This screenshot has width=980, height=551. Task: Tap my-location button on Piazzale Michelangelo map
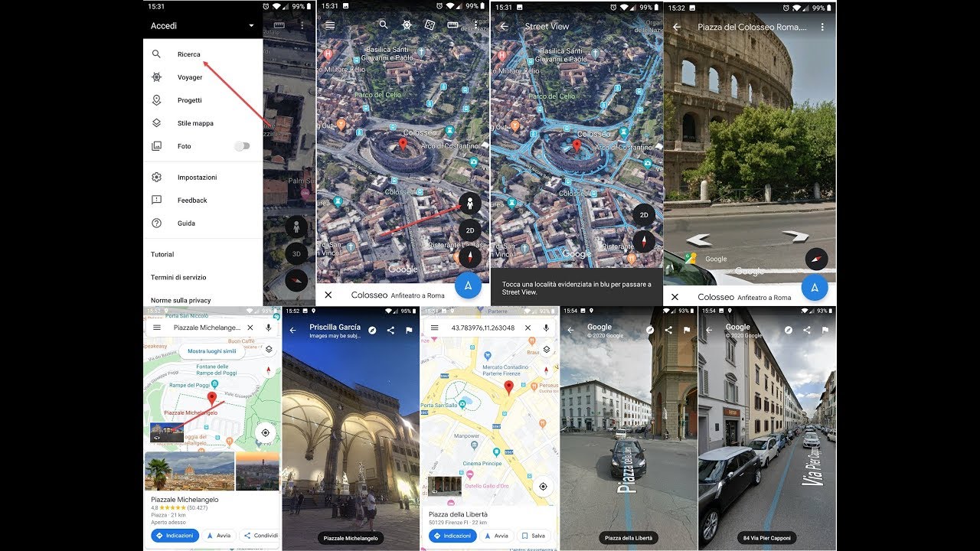click(266, 432)
